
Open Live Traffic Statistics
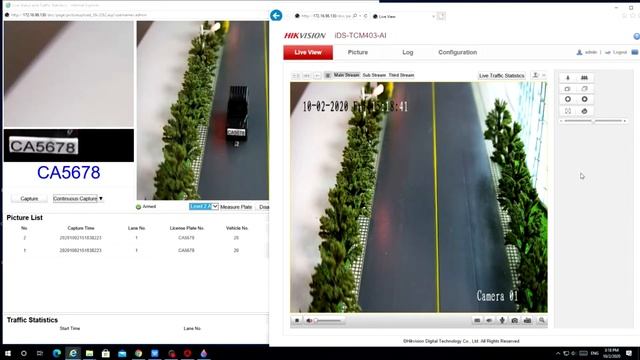(x=502, y=76)
